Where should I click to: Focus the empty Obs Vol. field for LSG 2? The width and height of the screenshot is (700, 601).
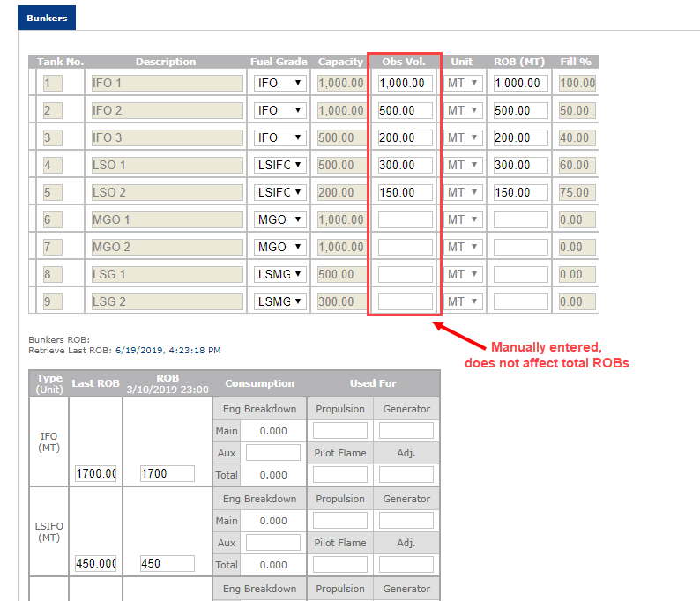click(406, 301)
